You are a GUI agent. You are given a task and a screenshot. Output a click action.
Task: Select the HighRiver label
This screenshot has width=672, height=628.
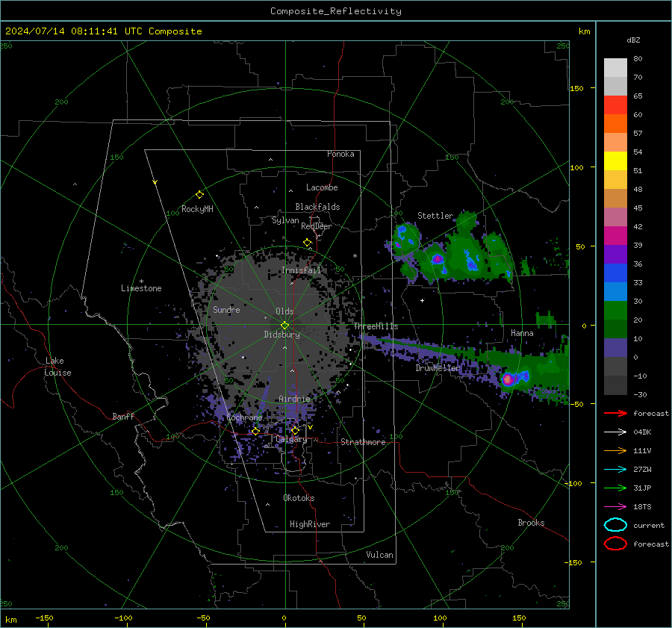click(x=310, y=524)
